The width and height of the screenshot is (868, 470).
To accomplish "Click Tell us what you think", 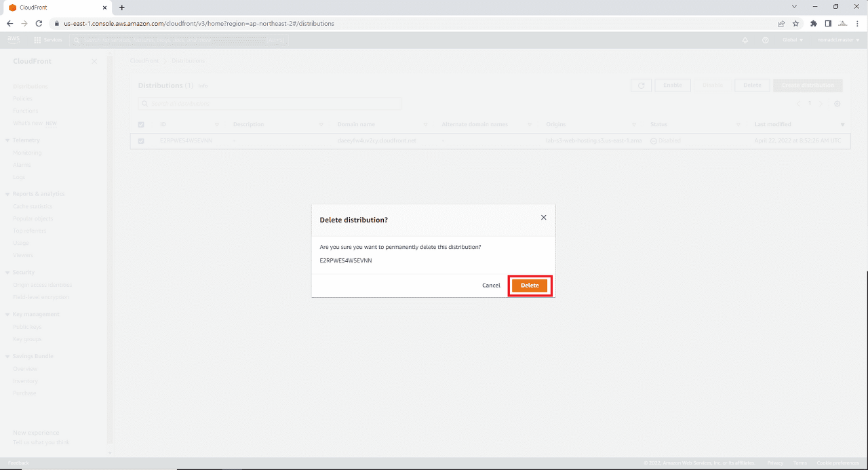I will [41, 443].
